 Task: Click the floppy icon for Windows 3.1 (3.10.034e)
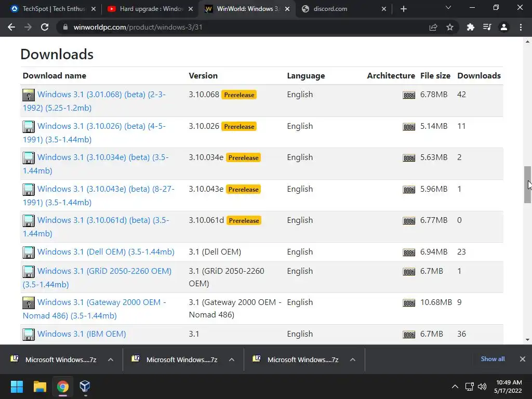pyautogui.click(x=29, y=158)
